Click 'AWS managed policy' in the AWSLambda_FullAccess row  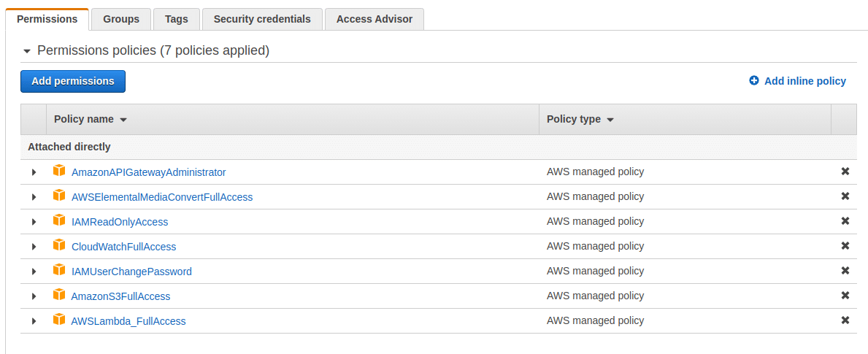coord(595,321)
